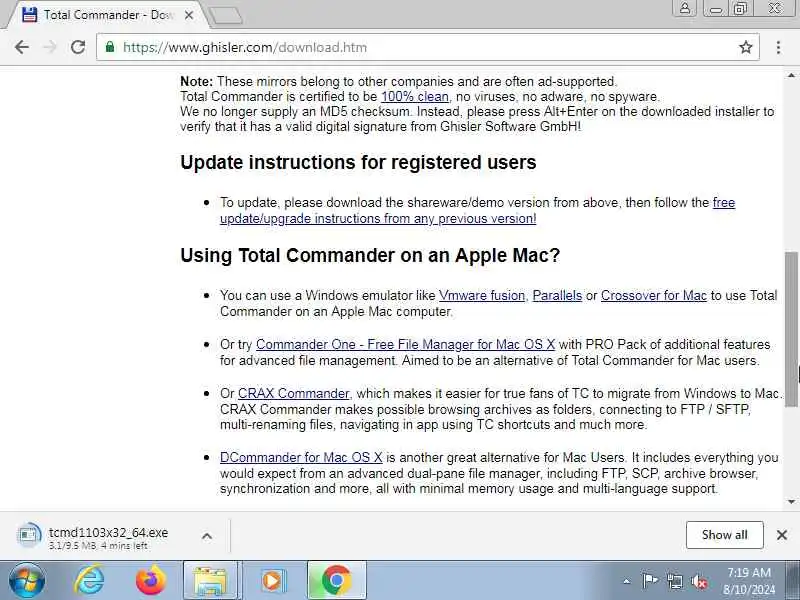This screenshot has height=600, width=800.
Task: Open Commander One - Free File Manager link
Action: (405, 344)
